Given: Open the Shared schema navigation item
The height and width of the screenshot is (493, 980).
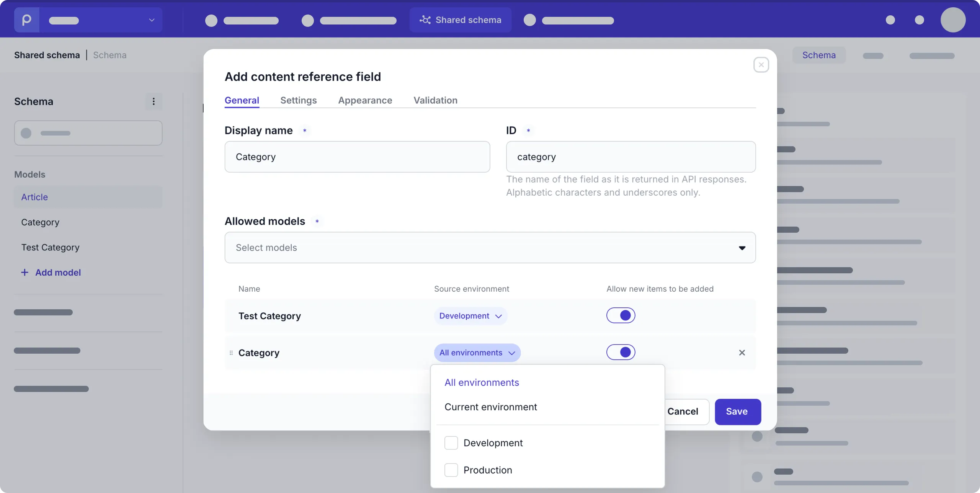Looking at the screenshot, I should click(x=461, y=20).
